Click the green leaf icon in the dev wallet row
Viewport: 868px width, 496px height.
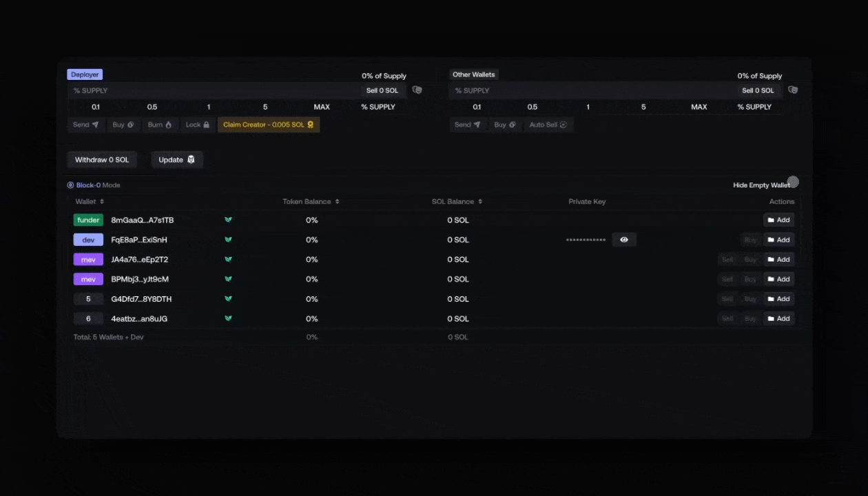(x=228, y=240)
